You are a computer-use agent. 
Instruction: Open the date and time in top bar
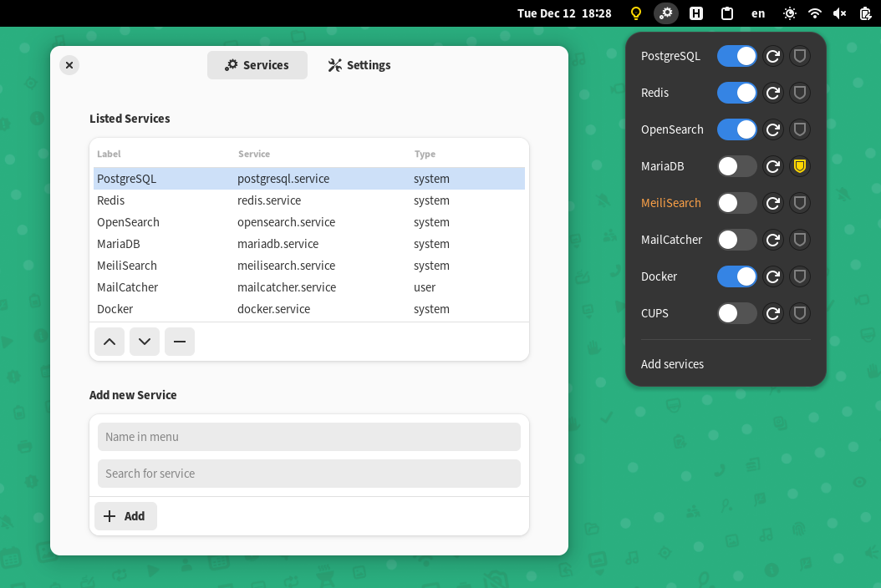tap(564, 13)
